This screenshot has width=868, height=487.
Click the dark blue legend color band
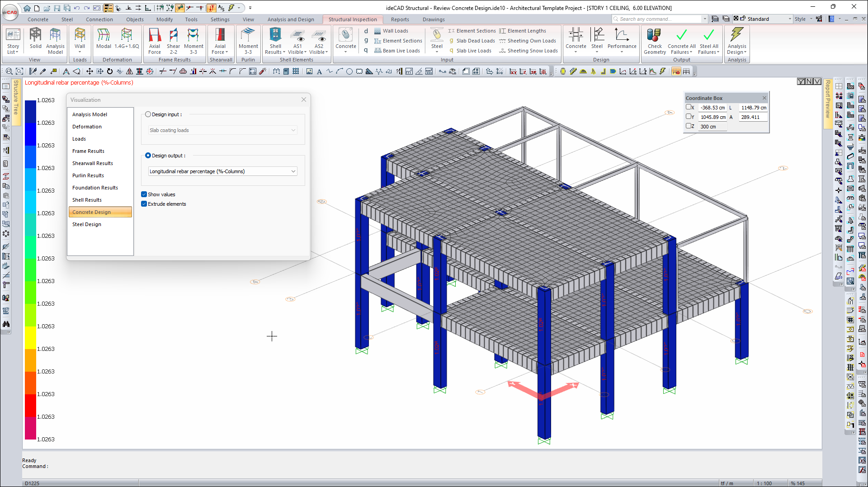pyautogui.click(x=30, y=111)
